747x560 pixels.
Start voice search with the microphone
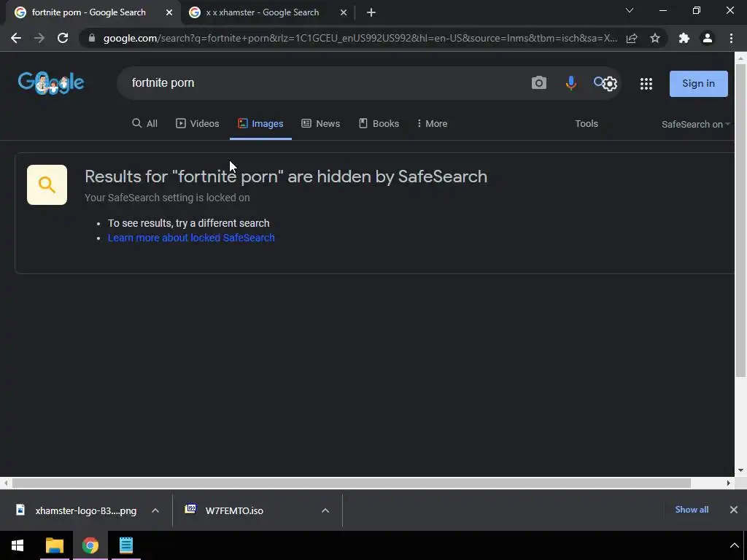click(570, 83)
